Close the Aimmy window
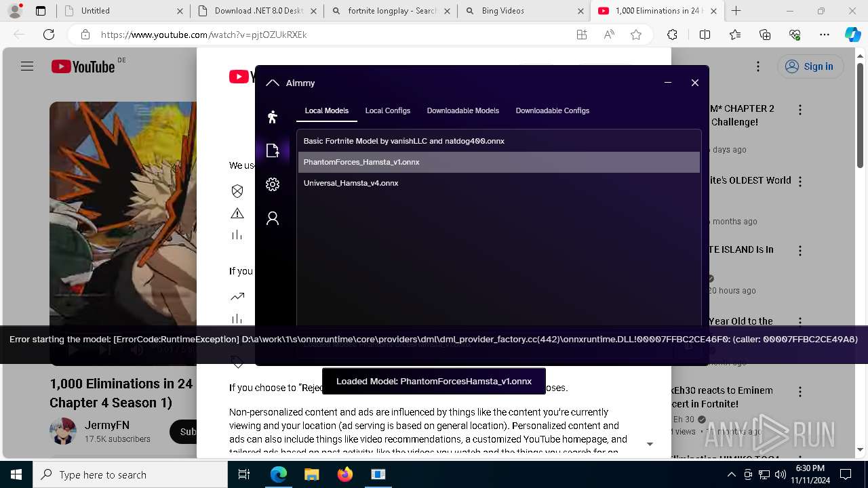The image size is (868, 488). pos(695,83)
